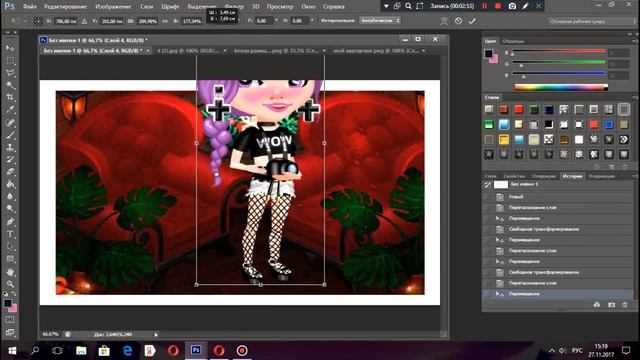The width and height of the screenshot is (640, 360).
Task: Toggle relative positioning triangle for reference point
Action: [84, 21]
